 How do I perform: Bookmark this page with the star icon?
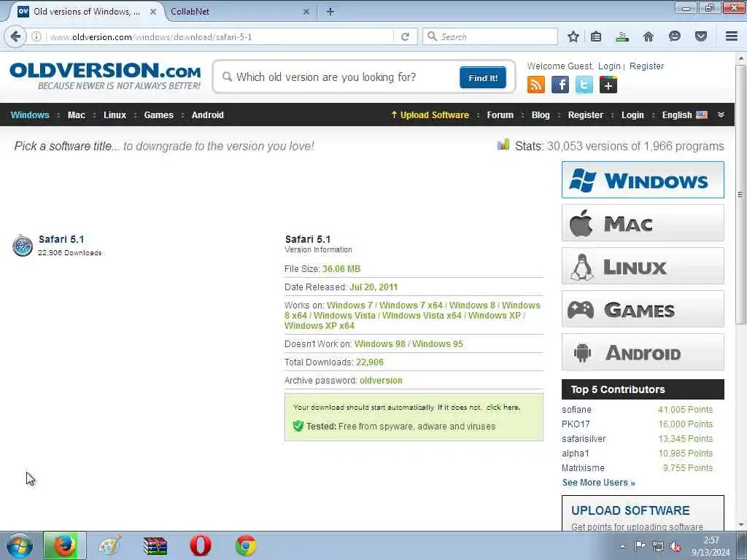[573, 36]
